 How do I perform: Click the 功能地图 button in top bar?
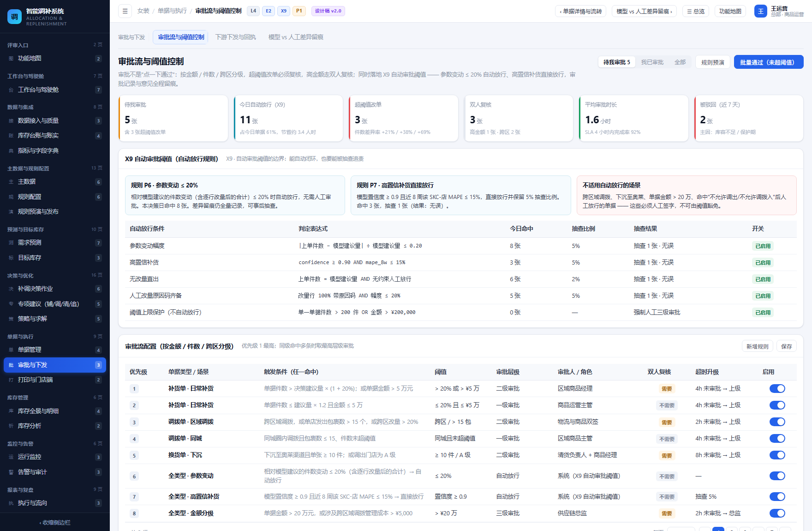click(x=730, y=11)
